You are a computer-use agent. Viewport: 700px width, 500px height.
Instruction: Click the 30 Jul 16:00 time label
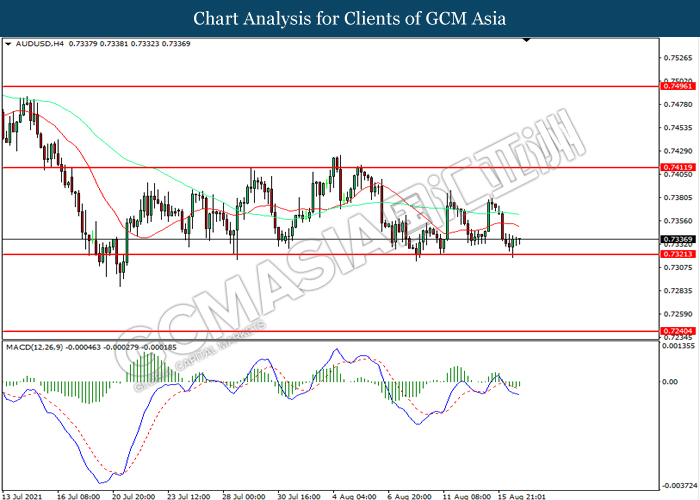[x=299, y=496]
